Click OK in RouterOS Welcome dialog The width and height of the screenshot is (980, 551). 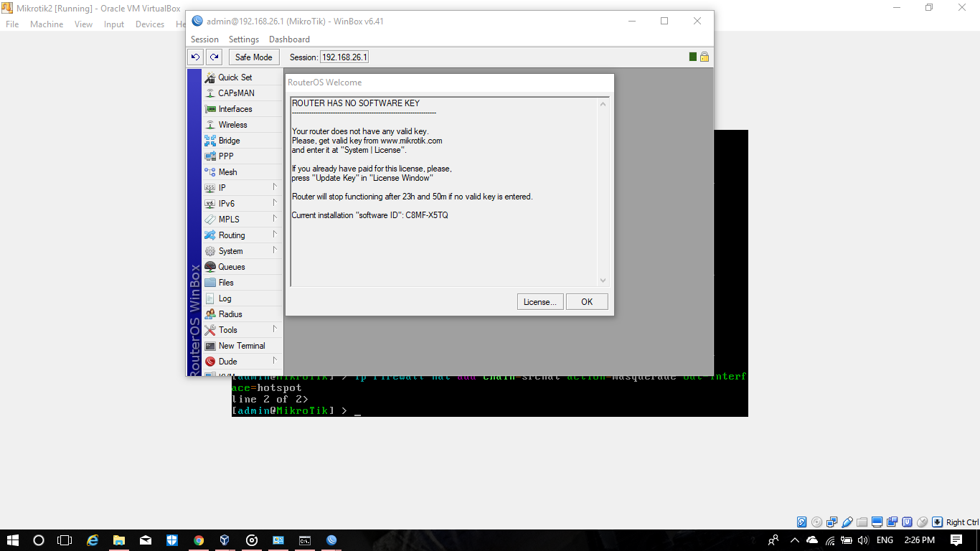[x=587, y=302]
